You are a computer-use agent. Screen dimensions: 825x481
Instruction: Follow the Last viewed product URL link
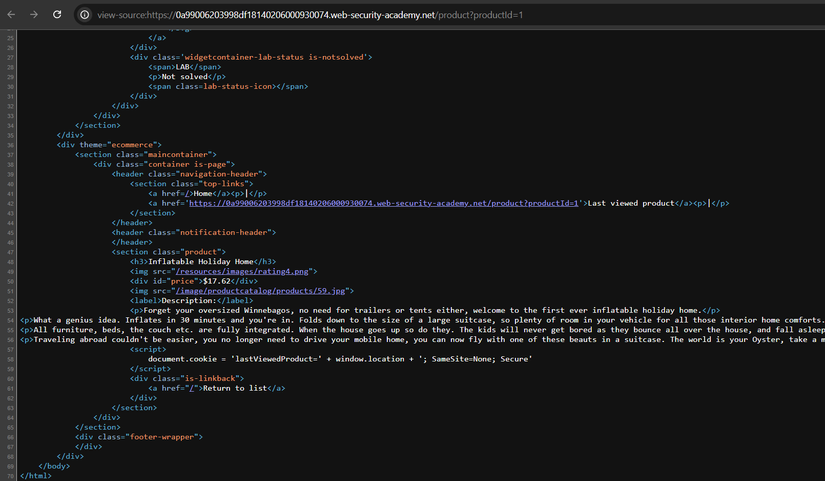coord(384,203)
